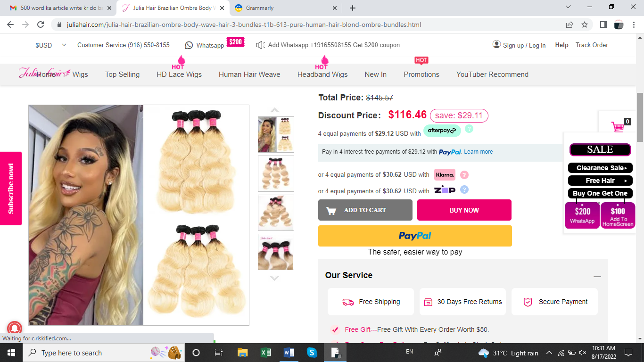This screenshot has width=644, height=362.
Task: Click the Klarna info question mark
Action: (464, 175)
